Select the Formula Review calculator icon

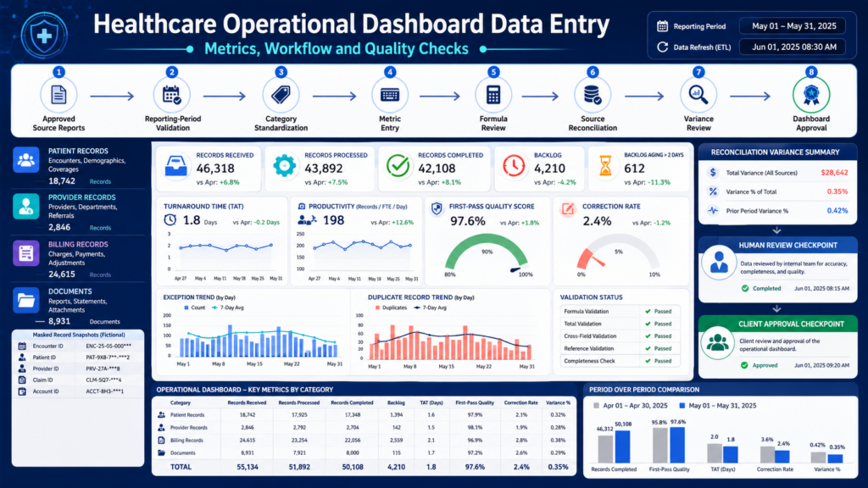point(493,95)
